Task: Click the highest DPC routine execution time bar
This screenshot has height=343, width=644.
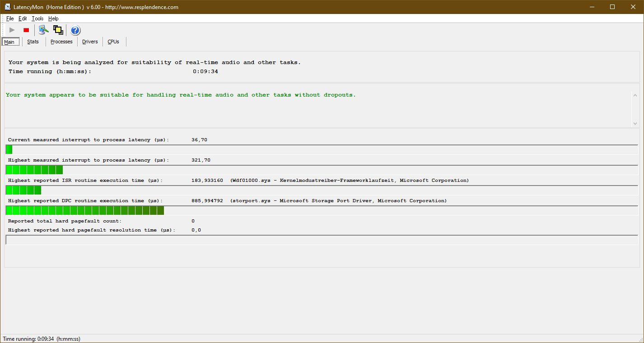Action: click(322, 210)
